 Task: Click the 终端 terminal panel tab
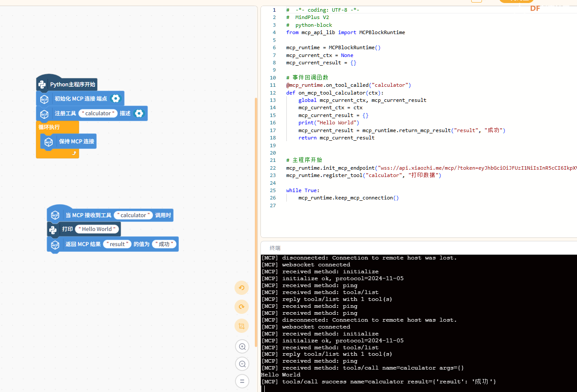click(x=275, y=248)
